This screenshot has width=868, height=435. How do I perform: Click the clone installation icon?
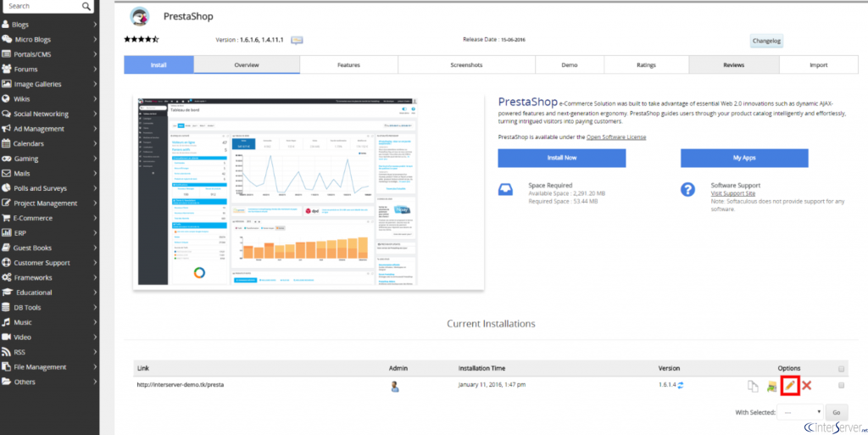click(x=753, y=386)
